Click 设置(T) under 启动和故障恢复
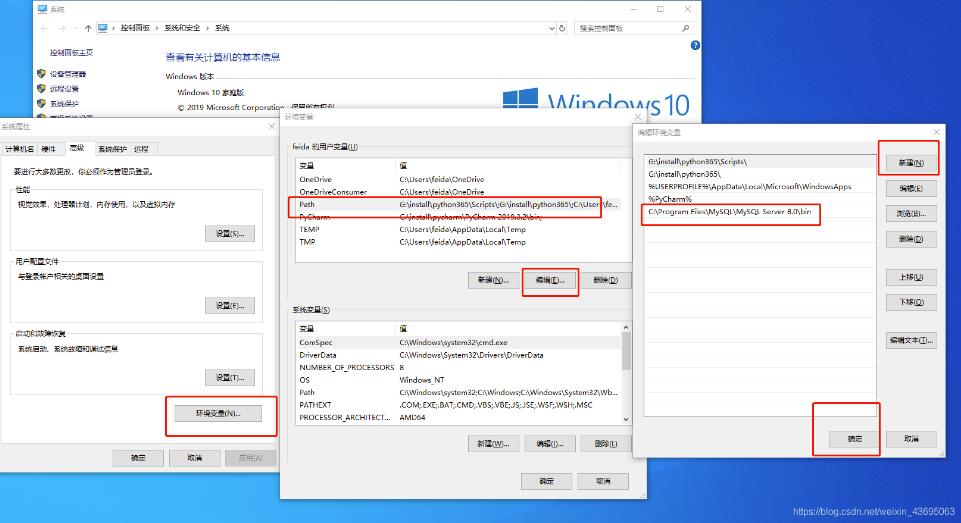The height and width of the screenshot is (523, 961). [x=230, y=378]
